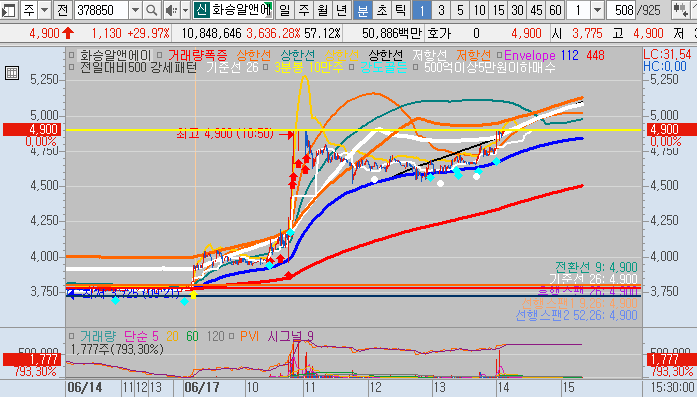Expand the minute interval value dropdown
This screenshot has width=697, height=397.
(597, 10)
